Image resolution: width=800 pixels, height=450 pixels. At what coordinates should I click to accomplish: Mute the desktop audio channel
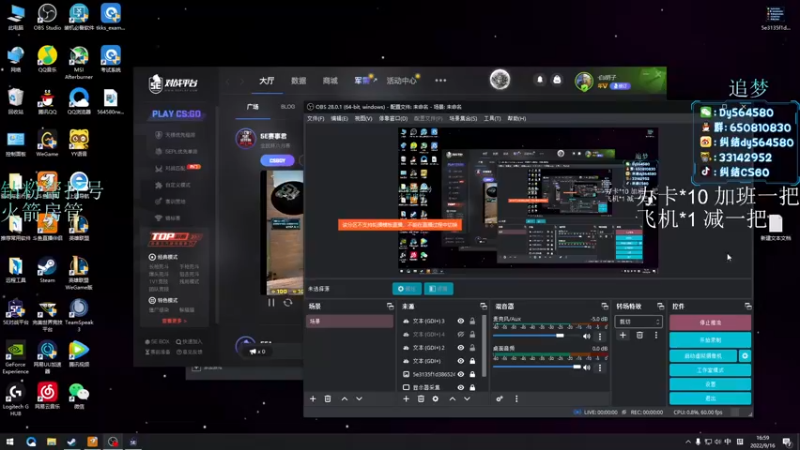click(x=587, y=367)
